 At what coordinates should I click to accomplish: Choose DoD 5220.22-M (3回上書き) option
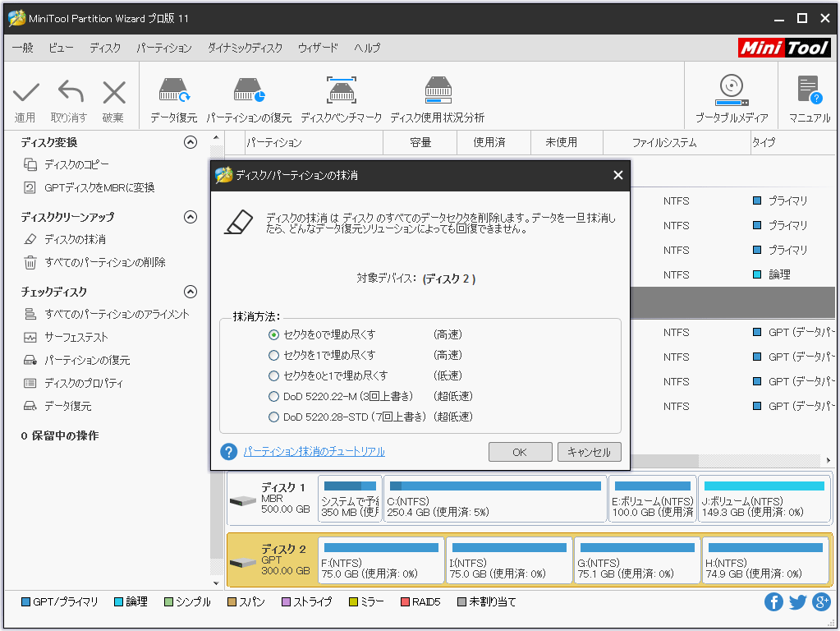tap(273, 396)
